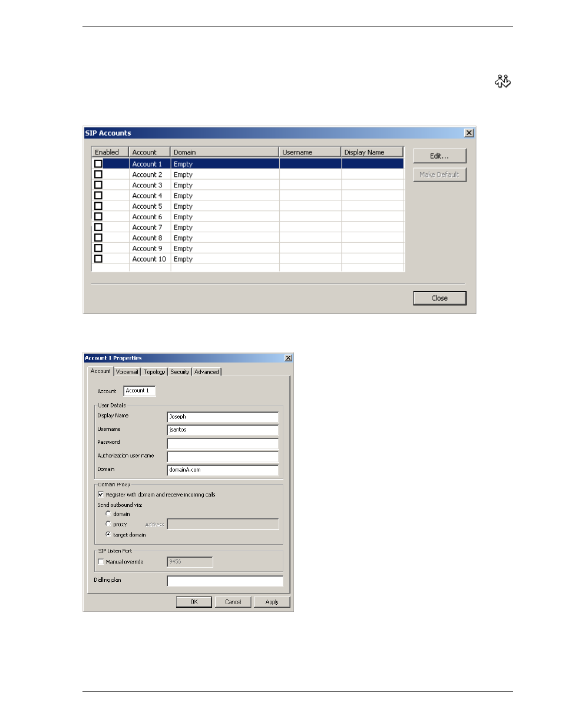
Task: Click inside the Password field
Action: click(222, 443)
